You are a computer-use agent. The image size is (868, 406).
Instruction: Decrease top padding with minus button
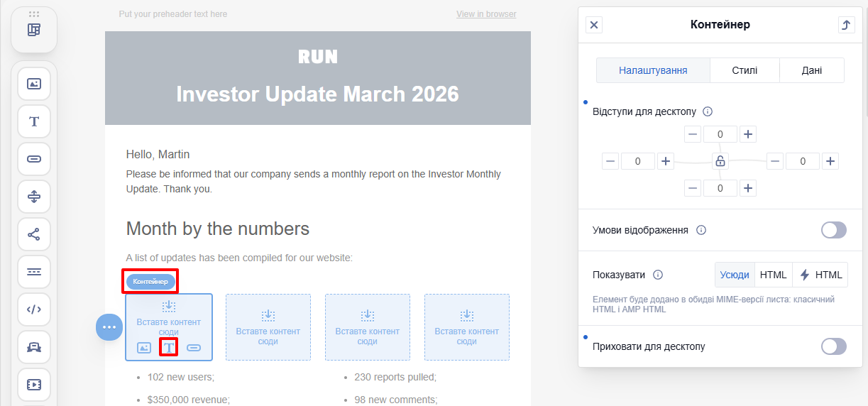coord(693,134)
